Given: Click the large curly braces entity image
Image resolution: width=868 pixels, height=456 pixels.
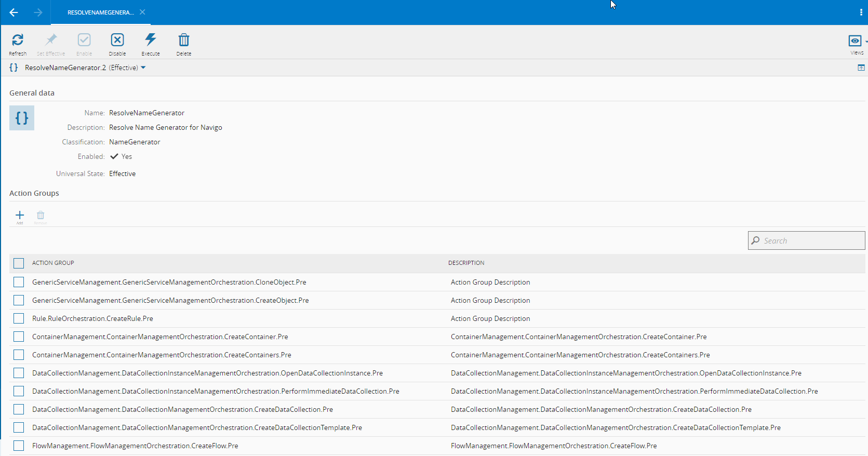Looking at the screenshot, I should 22,118.
